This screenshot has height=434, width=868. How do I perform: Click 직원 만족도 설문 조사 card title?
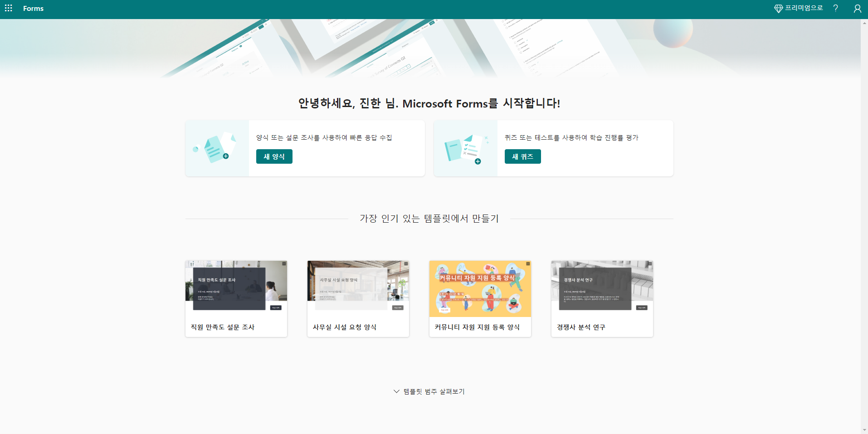coord(223,327)
